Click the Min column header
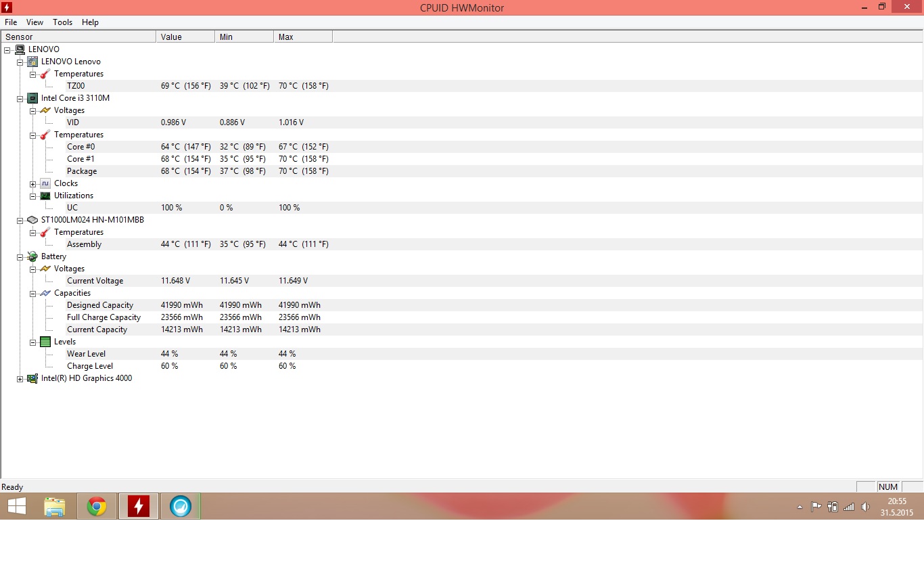The height and width of the screenshot is (567, 924). click(x=244, y=37)
